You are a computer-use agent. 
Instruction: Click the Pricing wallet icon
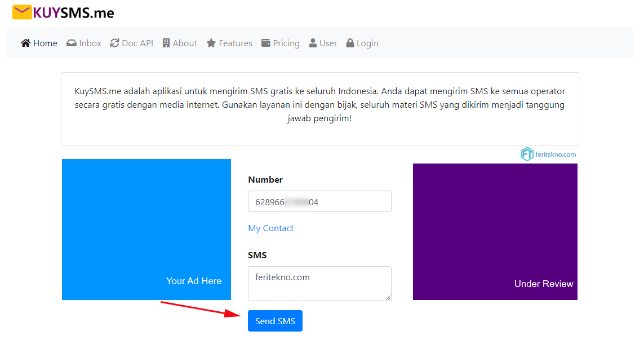pos(266,43)
